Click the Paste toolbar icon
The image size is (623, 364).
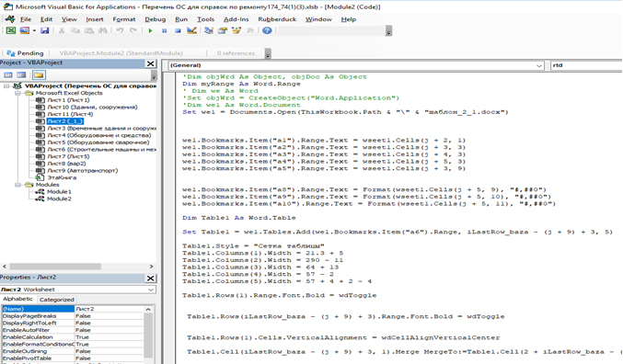(89, 30)
